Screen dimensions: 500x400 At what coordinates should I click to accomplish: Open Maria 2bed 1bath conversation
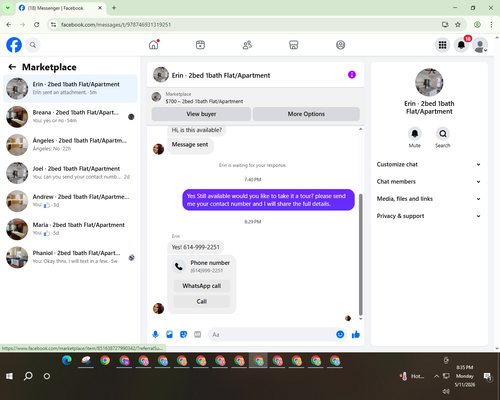(x=70, y=229)
